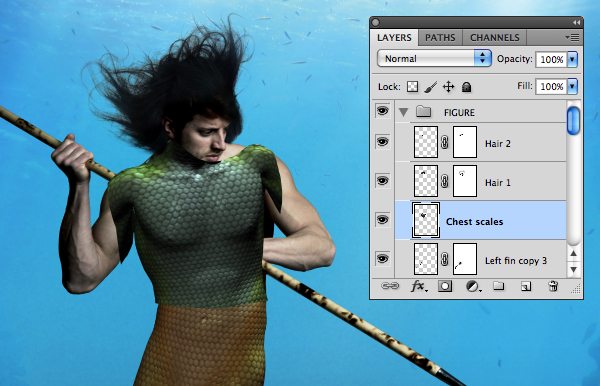Switch to the Channels tab

click(x=494, y=37)
